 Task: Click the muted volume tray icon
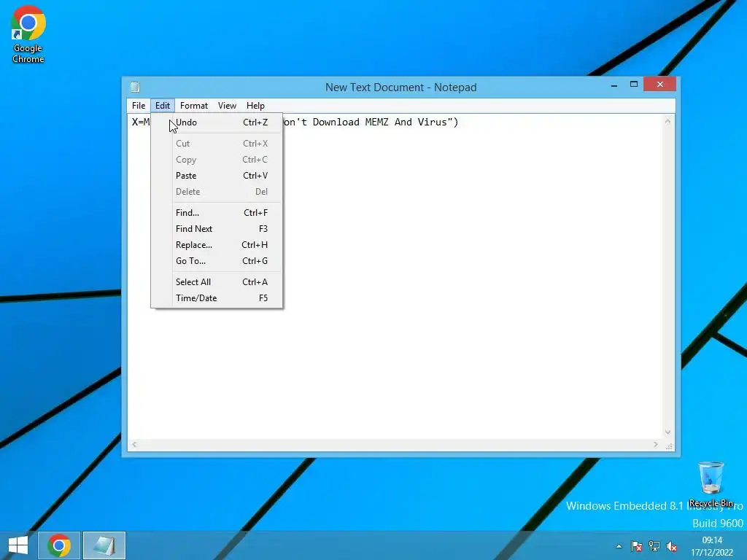click(672, 546)
